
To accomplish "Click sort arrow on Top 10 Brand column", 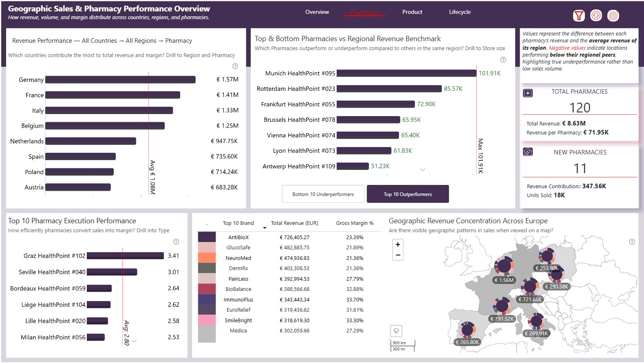I will pos(265,228).
